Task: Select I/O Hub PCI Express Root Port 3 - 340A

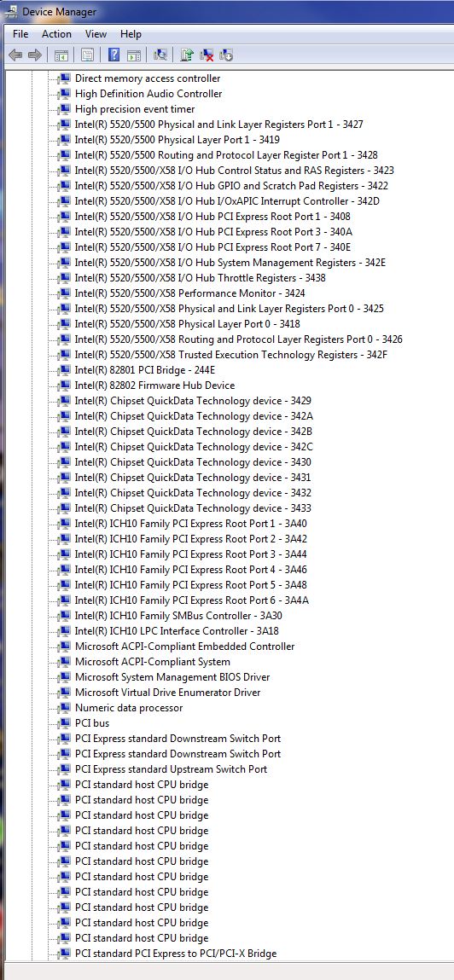Action: pyautogui.click(x=213, y=232)
